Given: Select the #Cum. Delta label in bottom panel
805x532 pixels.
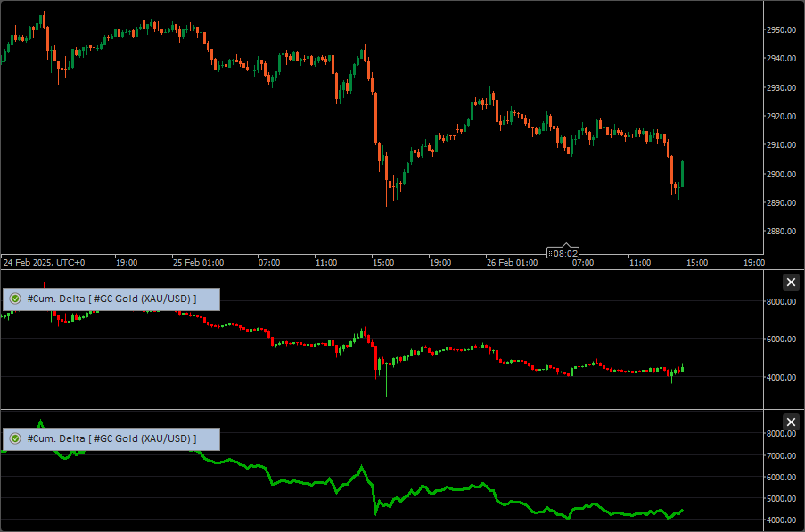Looking at the screenshot, I should click(111, 438).
